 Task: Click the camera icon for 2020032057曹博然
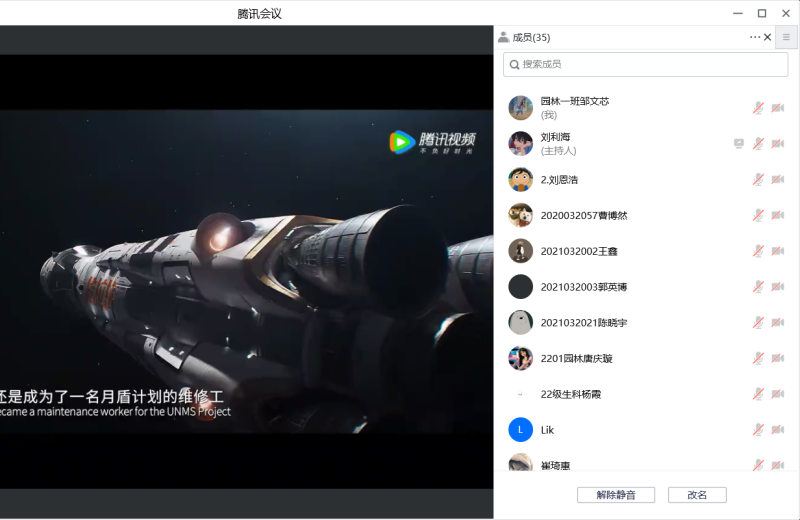tap(778, 215)
